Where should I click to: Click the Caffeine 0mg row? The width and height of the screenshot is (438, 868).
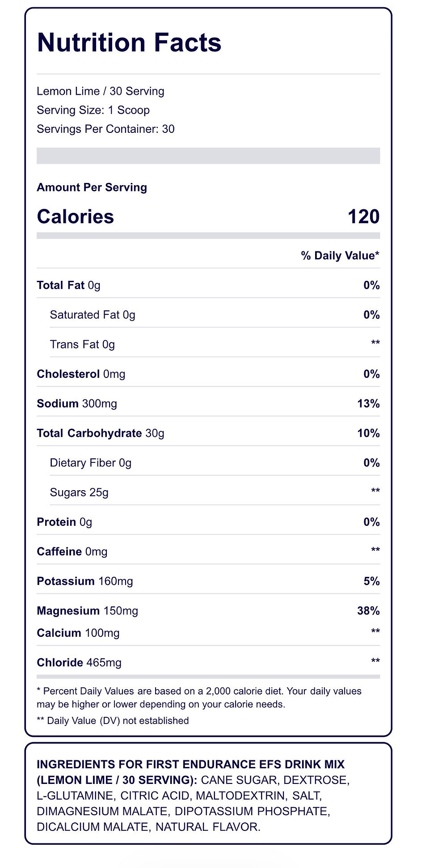point(208,551)
